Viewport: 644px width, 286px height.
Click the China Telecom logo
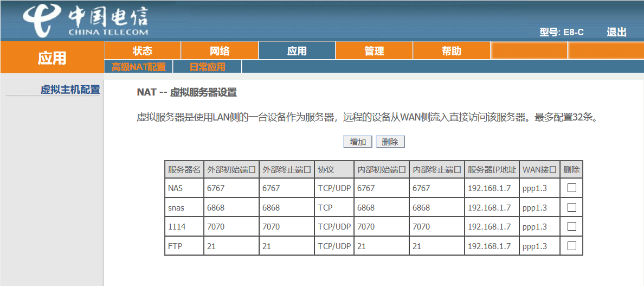tap(86, 21)
